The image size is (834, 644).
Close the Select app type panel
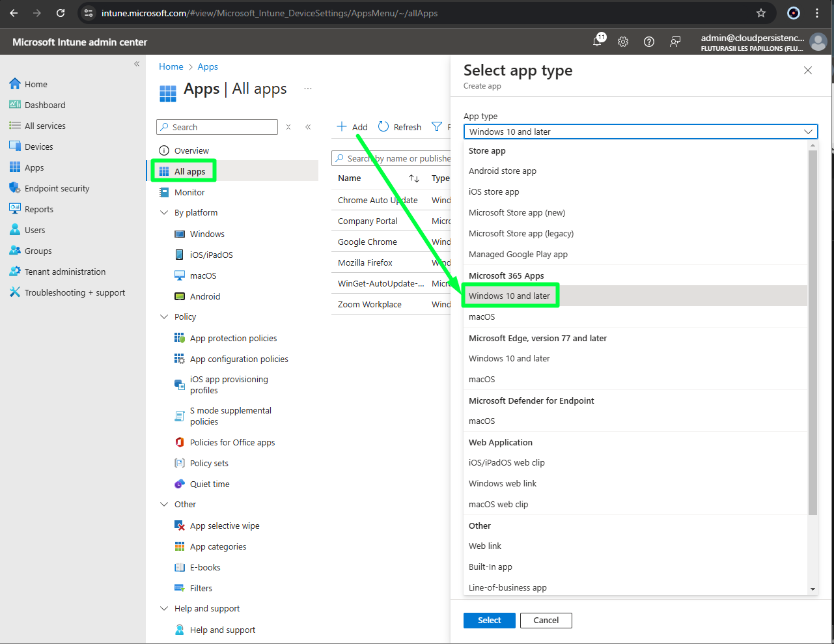(x=808, y=70)
